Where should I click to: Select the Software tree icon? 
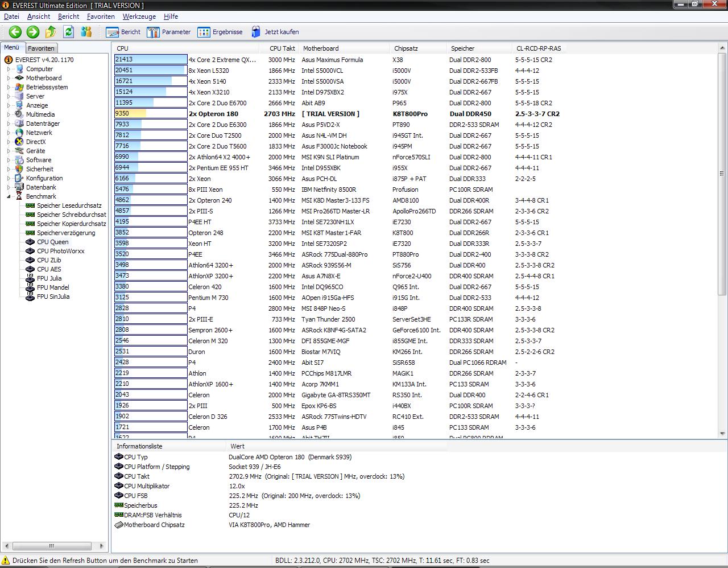coord(20,160)
